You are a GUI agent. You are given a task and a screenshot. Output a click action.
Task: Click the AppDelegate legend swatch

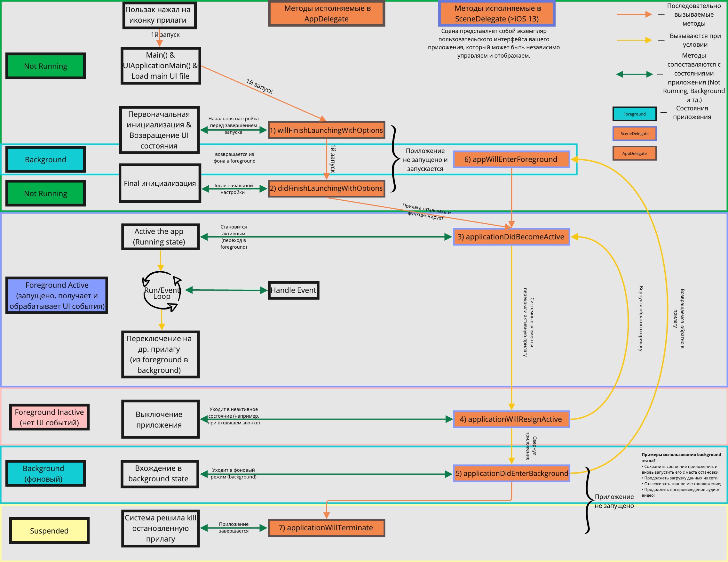click(634, 153)
